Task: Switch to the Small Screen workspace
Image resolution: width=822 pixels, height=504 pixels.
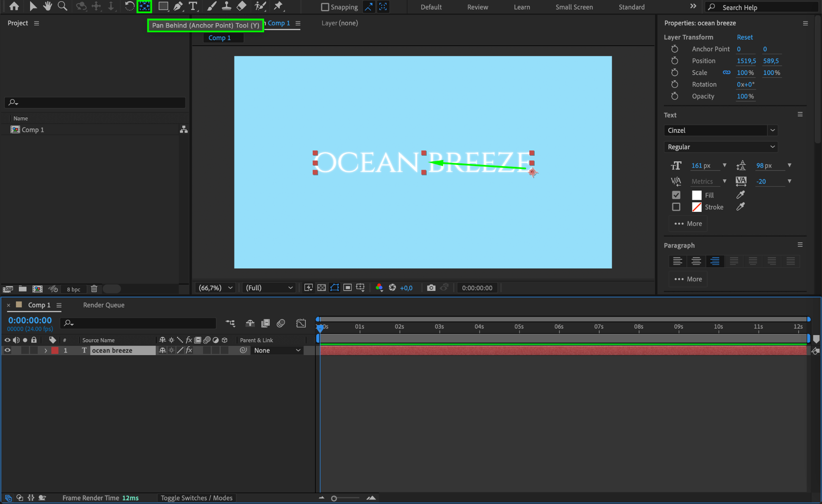Action: click(x=574, y=7)
